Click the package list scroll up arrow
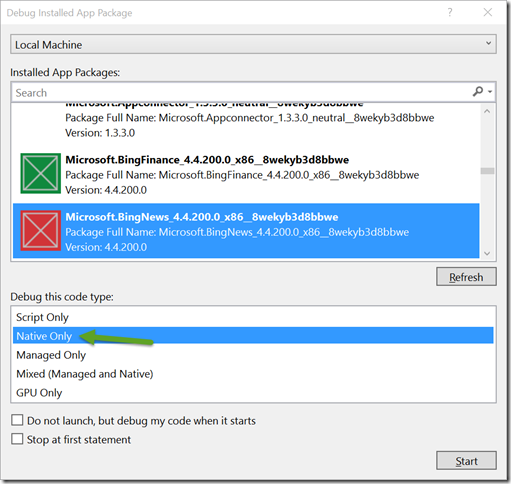This screenshot has width=511, height=484. [x=487, y=112]
